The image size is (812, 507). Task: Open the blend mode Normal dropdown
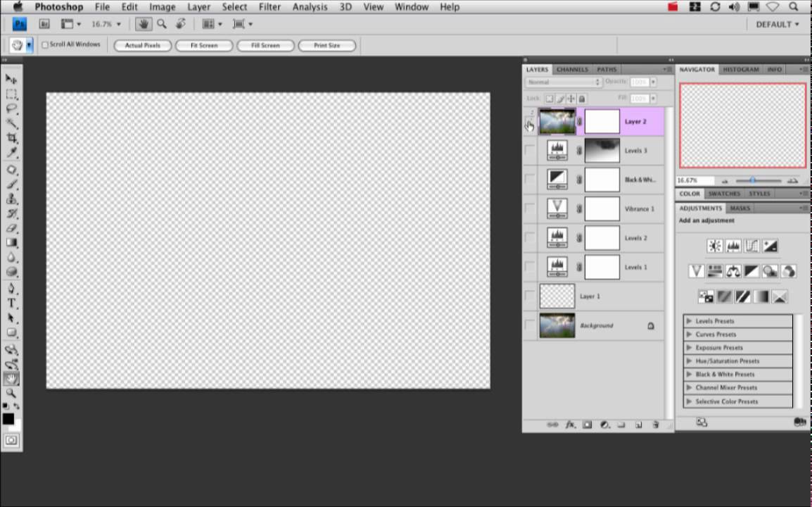point(564,82)
